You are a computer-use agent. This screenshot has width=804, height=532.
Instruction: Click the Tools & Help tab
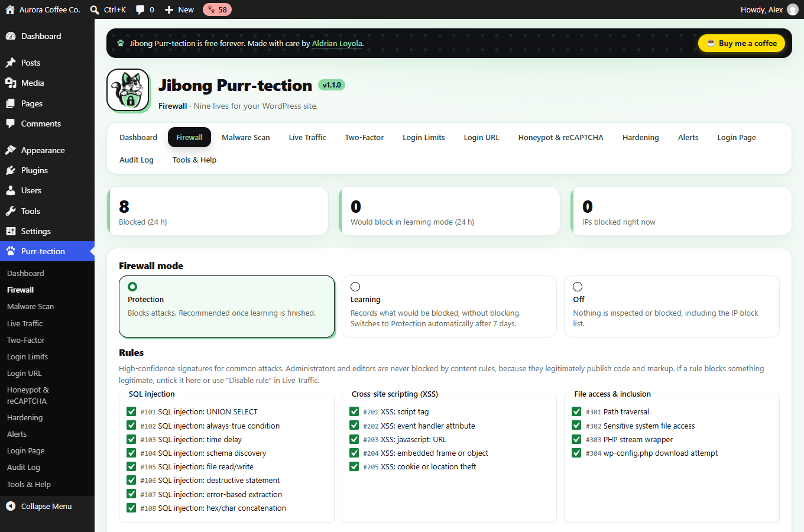pyautogui.click(x=194, y=160)
